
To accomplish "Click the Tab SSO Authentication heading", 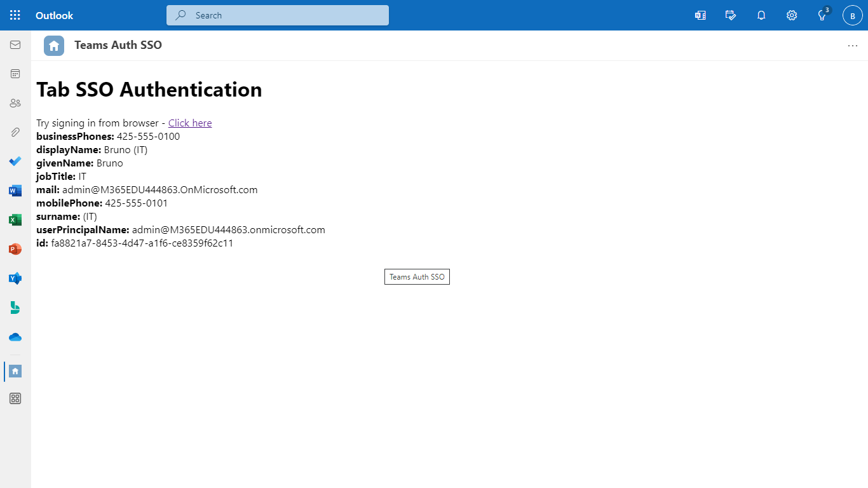I will (x=149, y=90).
